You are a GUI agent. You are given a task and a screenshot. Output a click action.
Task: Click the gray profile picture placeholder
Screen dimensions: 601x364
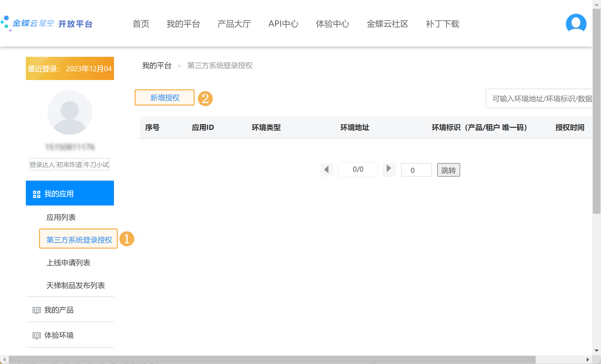(x=70, y=113)
